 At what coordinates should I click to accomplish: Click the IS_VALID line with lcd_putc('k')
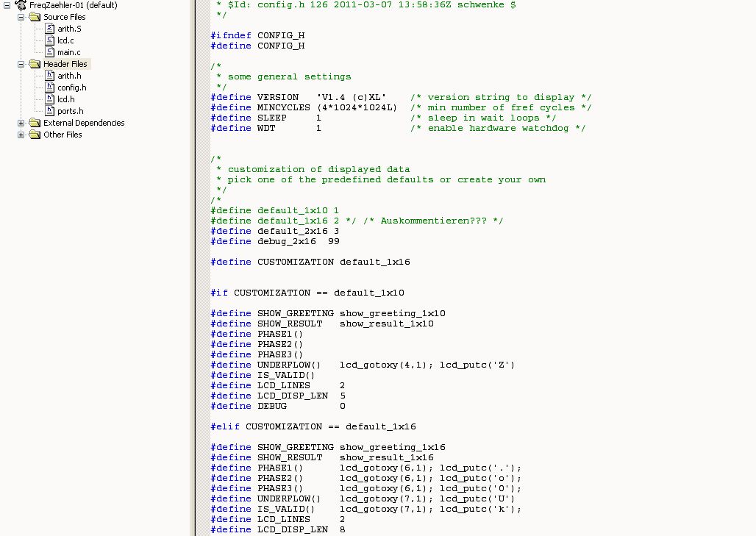coord(366,509)
